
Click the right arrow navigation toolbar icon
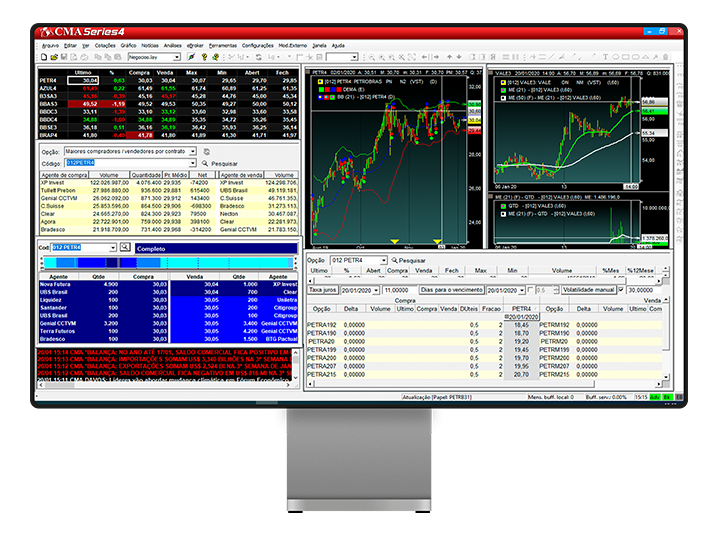tap(436, 57)
